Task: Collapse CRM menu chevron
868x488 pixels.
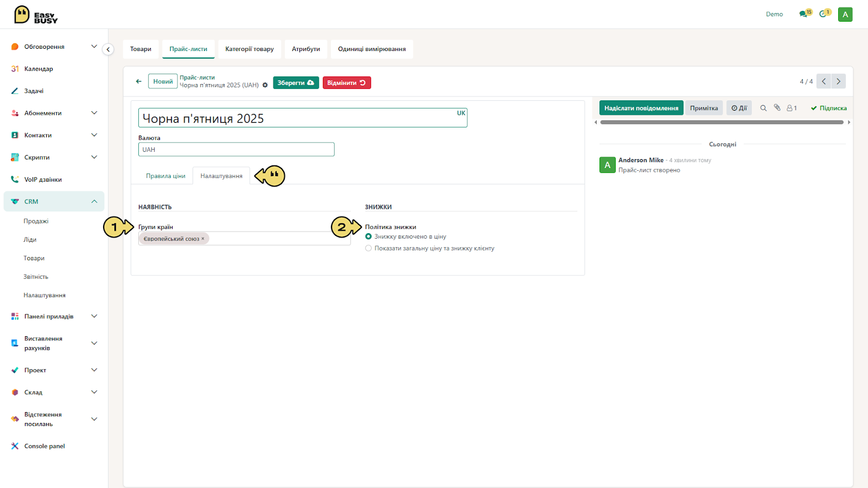Action: click(x=94, y=201)
